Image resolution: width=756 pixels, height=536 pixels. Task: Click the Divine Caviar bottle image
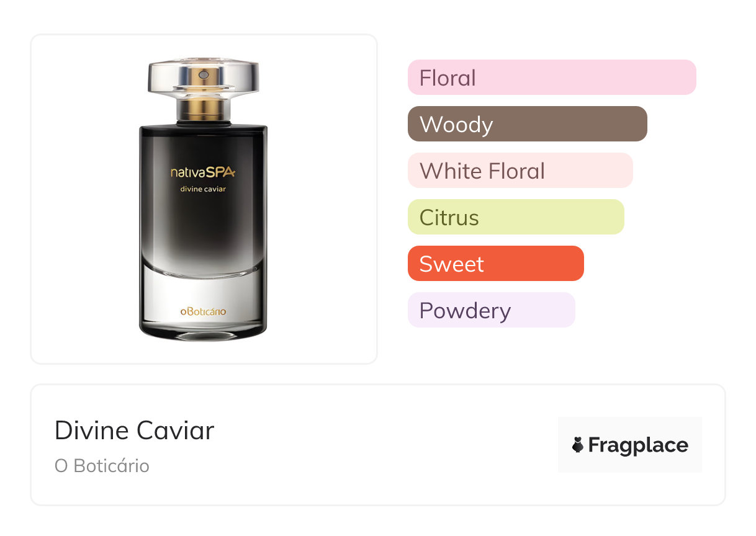coord(204,200)
